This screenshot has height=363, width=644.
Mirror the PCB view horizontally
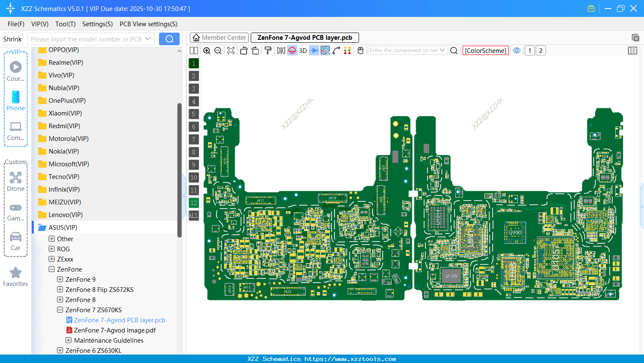tap(281, 51)
